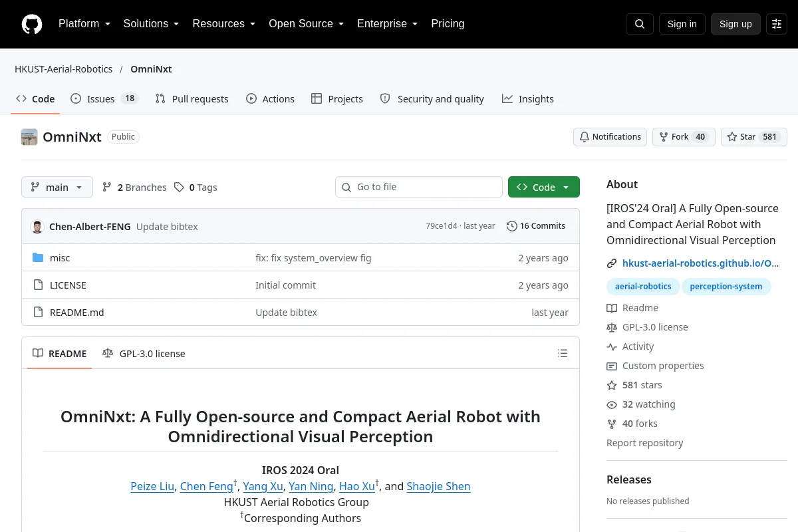Switch to the Insights tab
Screen dimensions: 798x532
click(528, 99)
